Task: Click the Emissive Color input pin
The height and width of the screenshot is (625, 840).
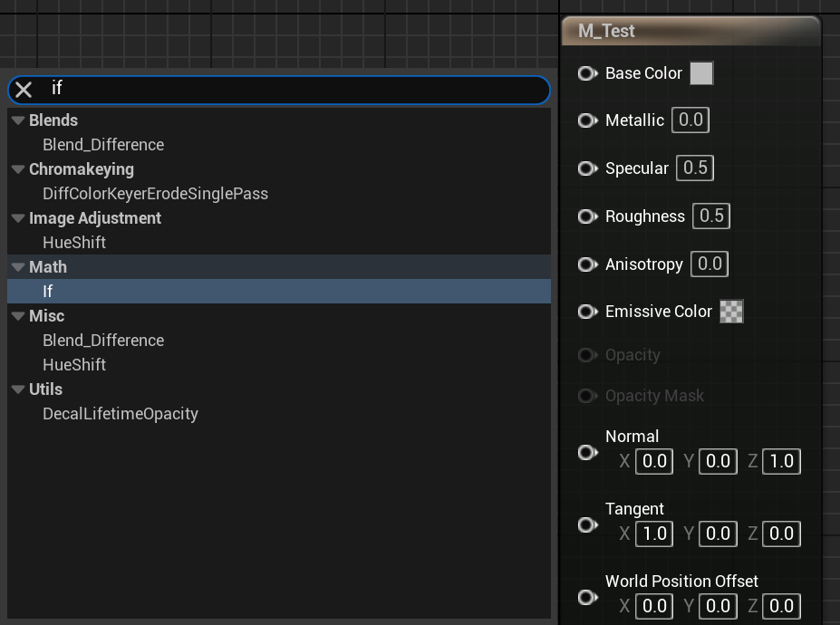Action: (587, 312)
